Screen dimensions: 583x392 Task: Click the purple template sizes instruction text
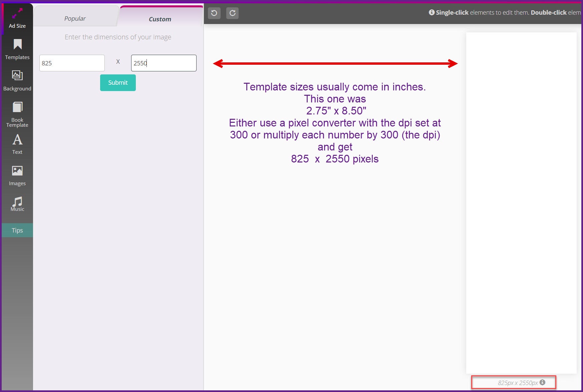pos(335,123)
